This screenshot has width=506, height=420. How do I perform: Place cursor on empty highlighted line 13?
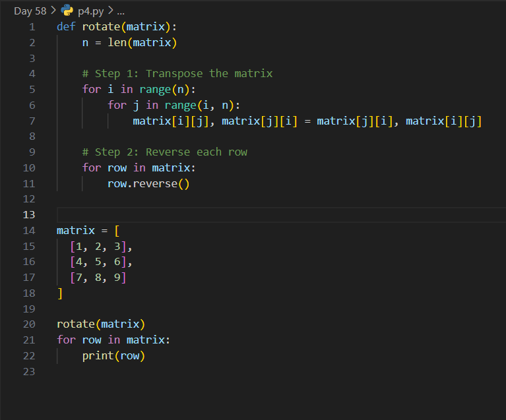click(x=281, y=215)
